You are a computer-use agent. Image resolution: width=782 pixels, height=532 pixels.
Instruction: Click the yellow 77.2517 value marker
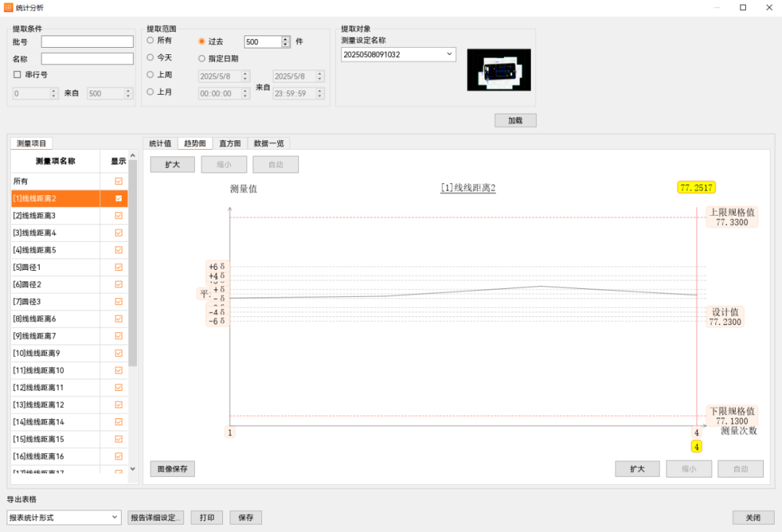point(696,187)
